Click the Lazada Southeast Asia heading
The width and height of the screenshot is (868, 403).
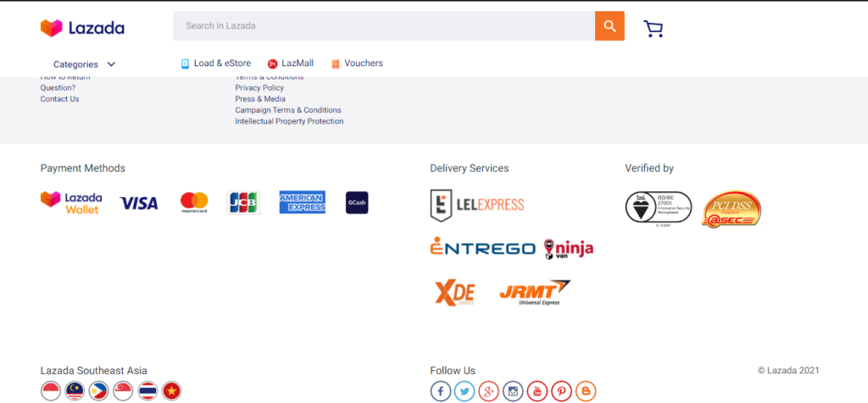pos(94,370)
